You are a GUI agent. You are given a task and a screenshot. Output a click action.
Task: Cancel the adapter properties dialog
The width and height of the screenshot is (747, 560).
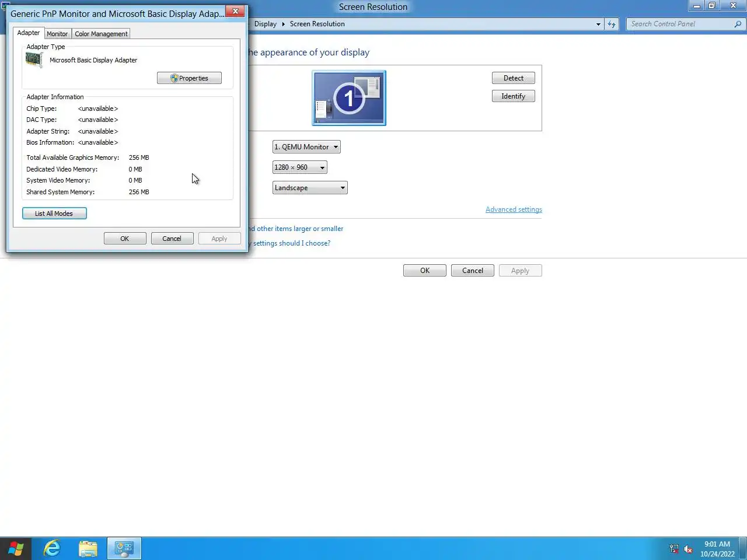click(172, 239)
